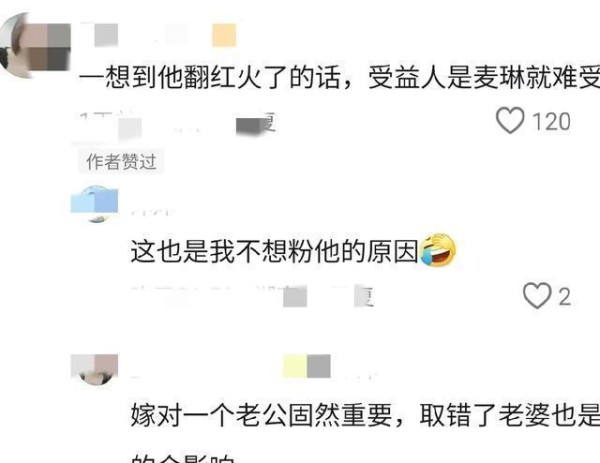600x463 pixels.
Task: Tap the laughing-crying emoji in the reply
Action: (x=438, y=250)
